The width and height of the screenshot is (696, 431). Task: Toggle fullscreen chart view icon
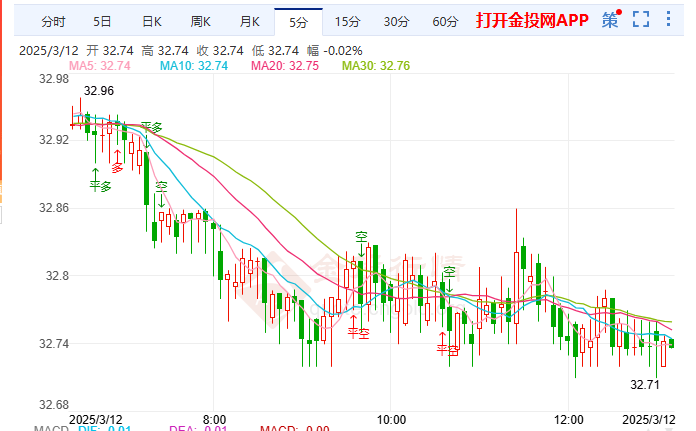point(641,20)
